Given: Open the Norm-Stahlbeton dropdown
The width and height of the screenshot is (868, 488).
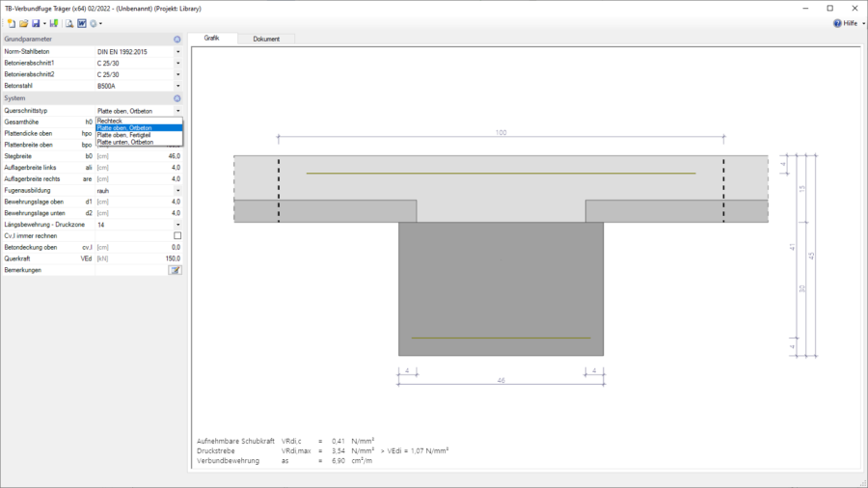Looking at the screenshot, I should pos(177,51).
